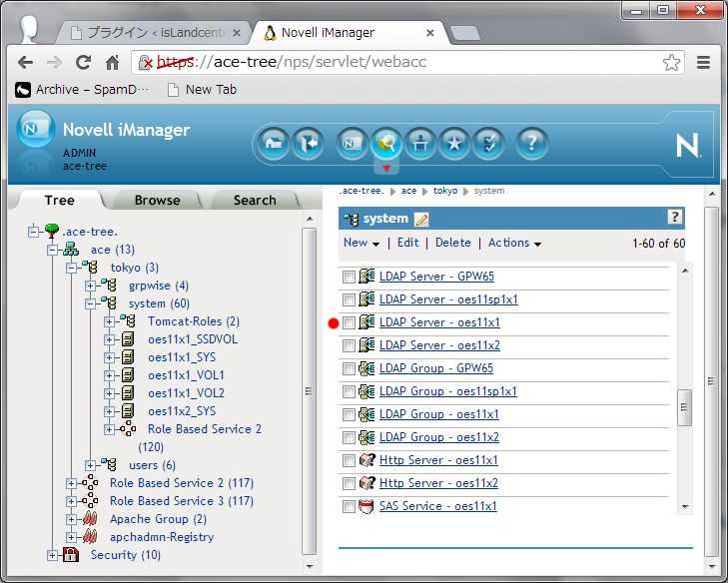Click the Exit iManager toolbar icon

pos(308,144)
